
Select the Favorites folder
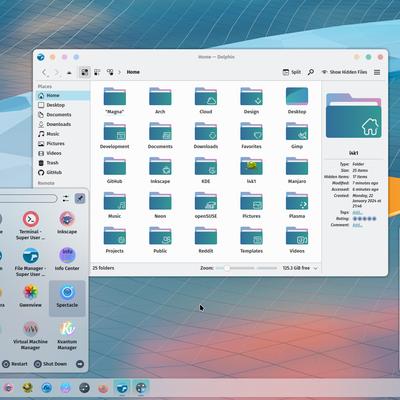pyautogui.click(x=251, y=135)
